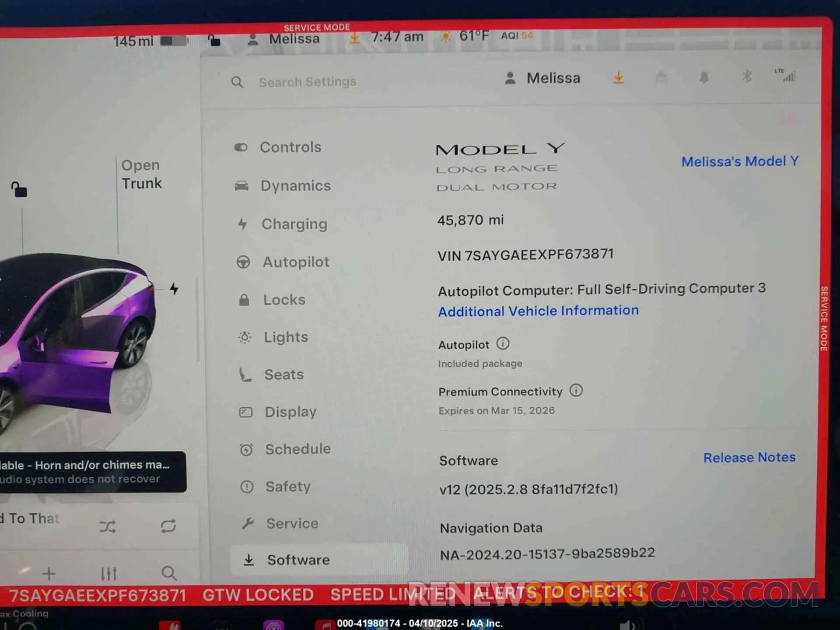Image resolution: width=840 pixels, height=630 pixels.
Task: Tap the status bar download arrow icon
Action: tap(354, 38)
